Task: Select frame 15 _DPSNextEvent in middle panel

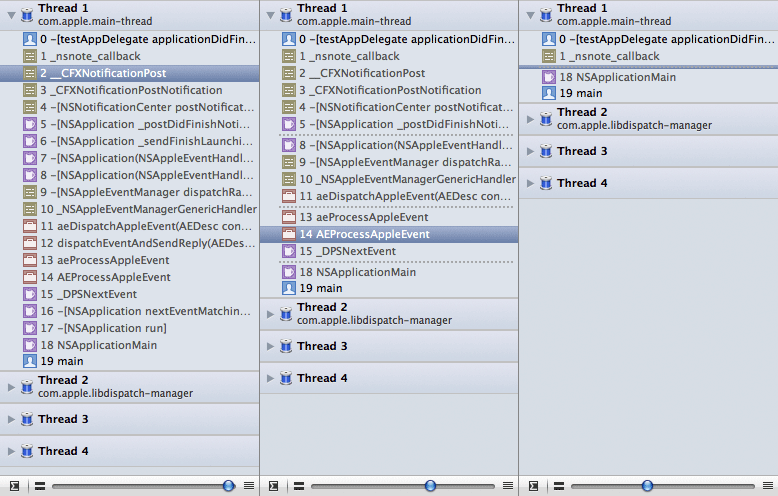Action: pos(389,251)
